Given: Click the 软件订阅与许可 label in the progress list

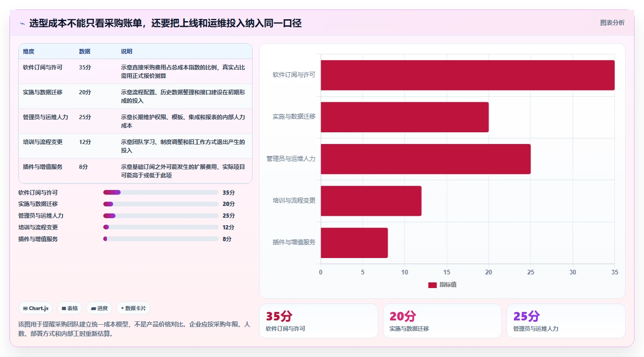Looking at the screenshot, I should tap(38, 193).
